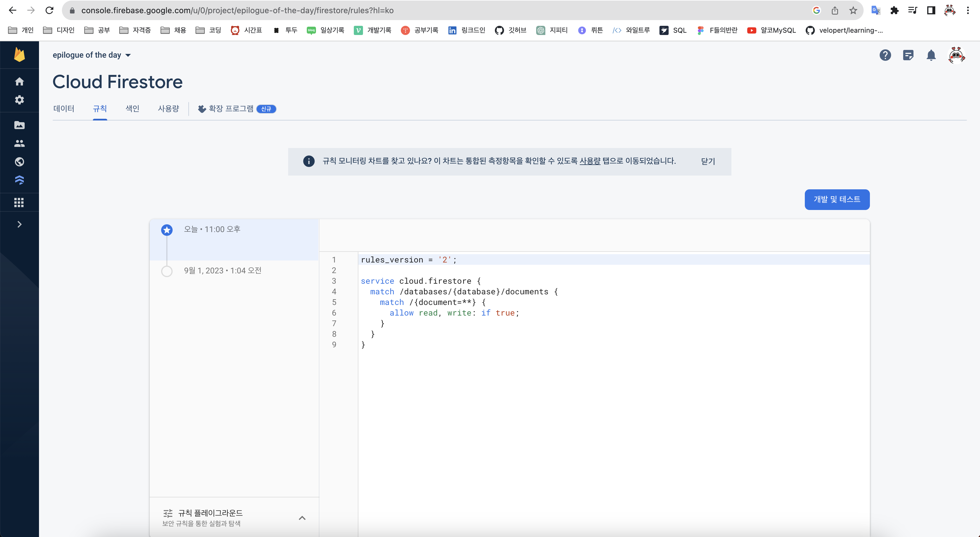Open media control playlist icon
Screen dimensions: 980x537
point(913,10)
